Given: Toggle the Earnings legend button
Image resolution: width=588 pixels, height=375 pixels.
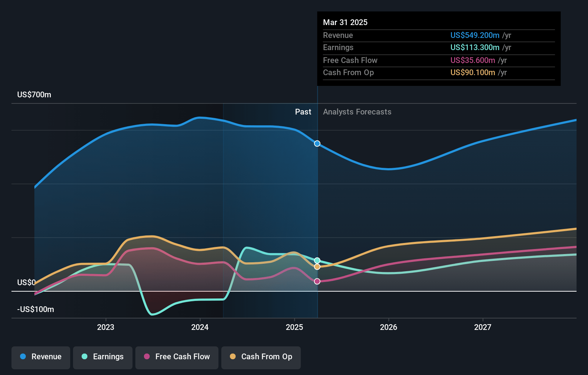Looking at the screenshot, I should [103, 357].
